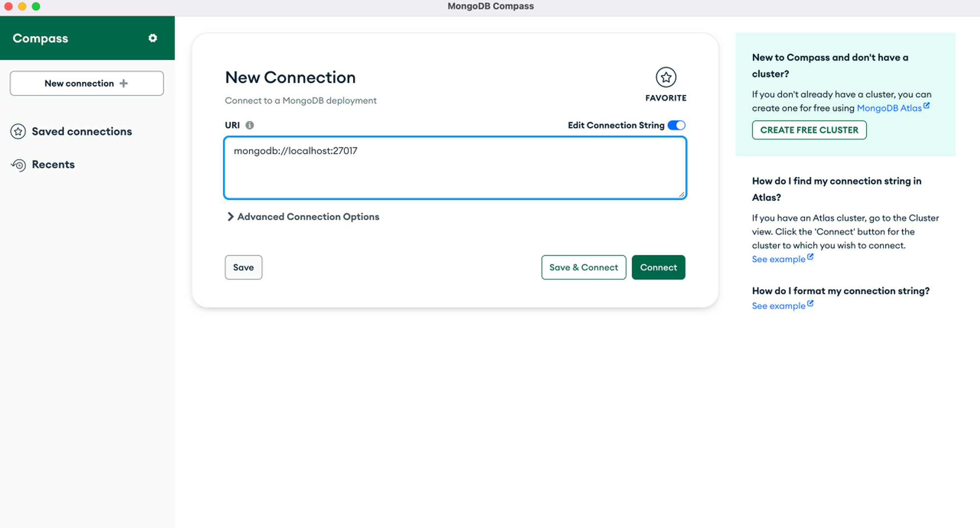This screenshot has width=980, height=528.
Task: Click the FAVORITE label text
Action: pyautogui.click(x=666, y=98)
